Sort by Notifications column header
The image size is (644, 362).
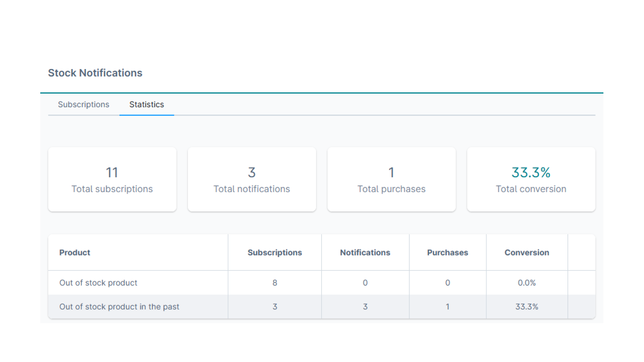(365, 253)
